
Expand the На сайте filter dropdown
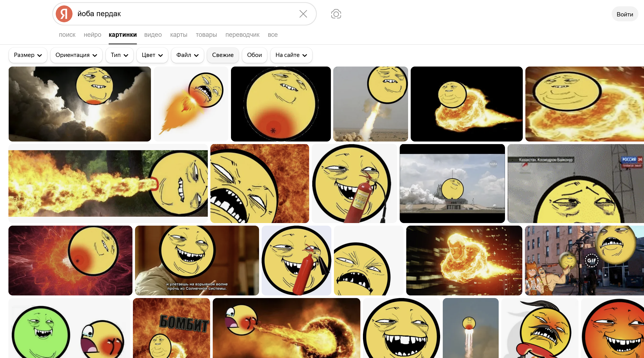(x=291, y=55)
